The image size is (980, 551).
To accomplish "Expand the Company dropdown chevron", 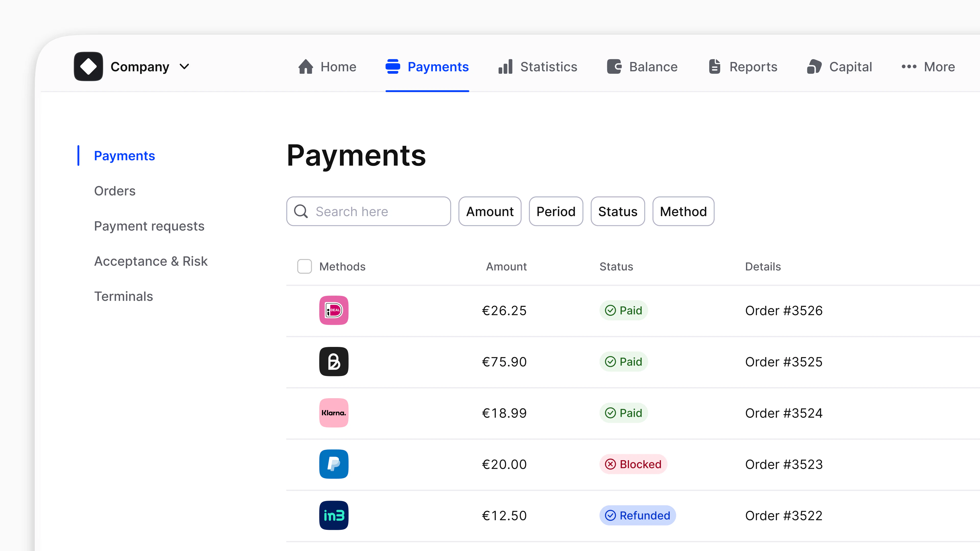I will click(184, 67).
